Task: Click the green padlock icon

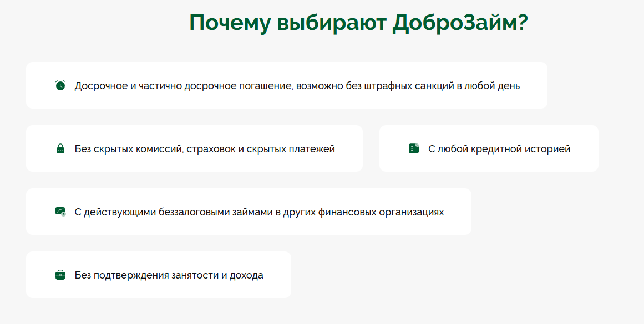Action: point(60,148)
